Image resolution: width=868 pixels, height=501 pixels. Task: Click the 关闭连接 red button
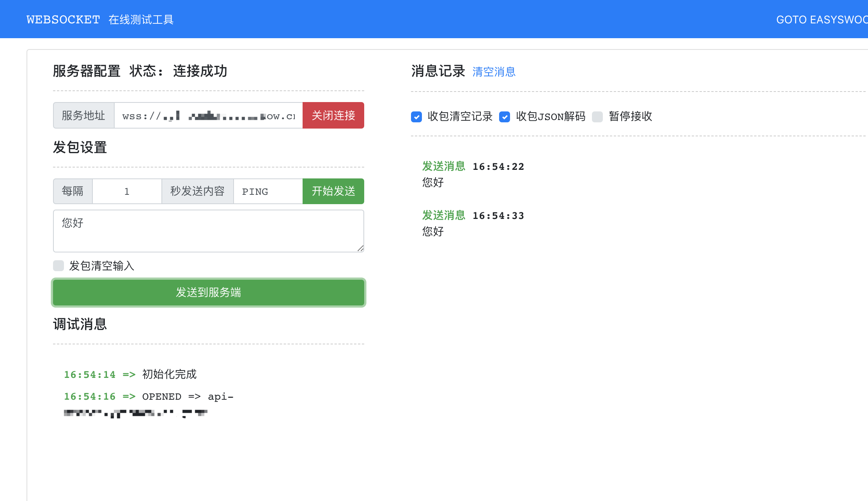click(333, 115)
